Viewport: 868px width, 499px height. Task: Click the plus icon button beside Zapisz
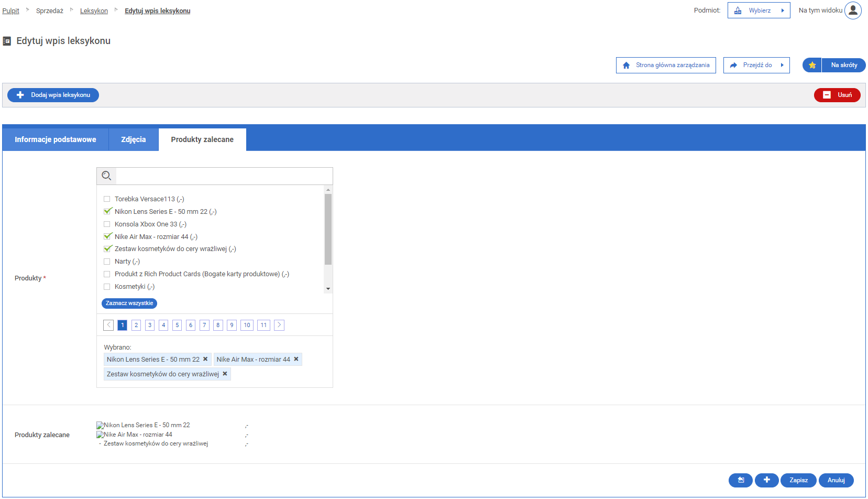click(x=766, y=480)
